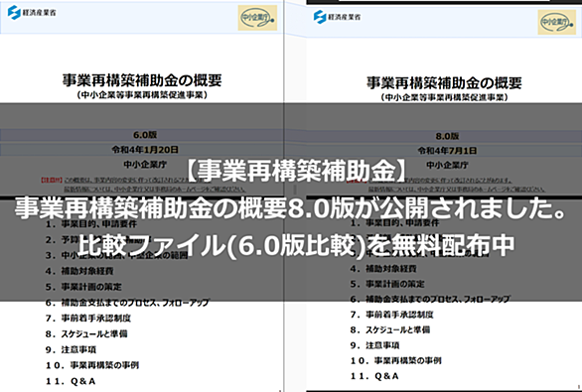Click the overlay line 事業再構築補助金の概要8.0版が公開されました。

point(291,208)
